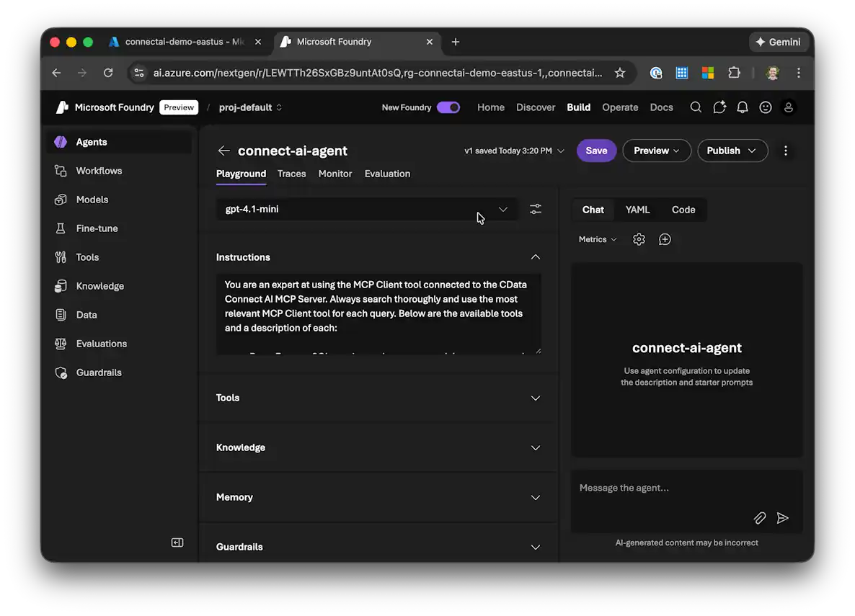Image resolution: width=855 pixels, height=616 pixels.
Task: Switch to the YAML tab
Action: tap(637, 210)
